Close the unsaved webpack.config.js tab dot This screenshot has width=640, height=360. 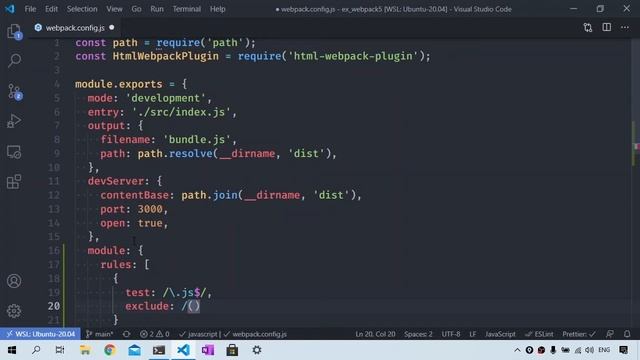tap(111, 27)
